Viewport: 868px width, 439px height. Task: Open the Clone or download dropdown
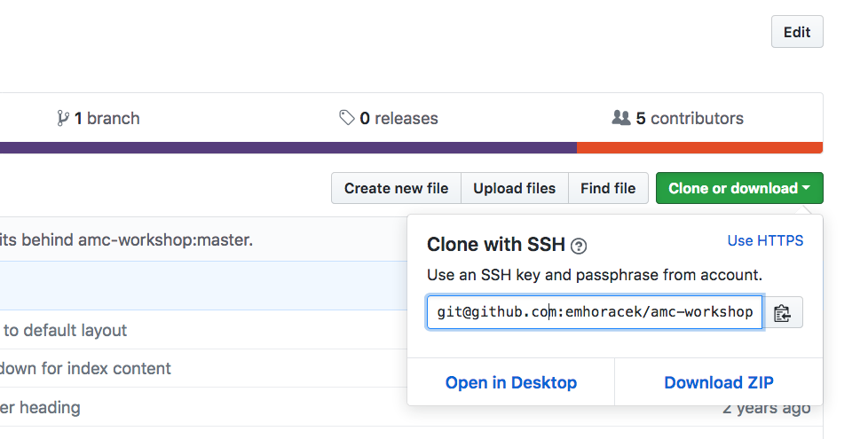pyautogui.click(x=739, y=189)
